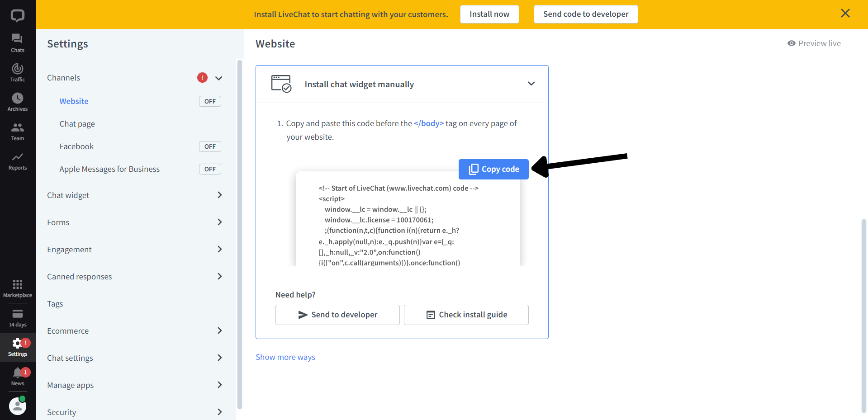The image size is (868, 420).
Task: Click the Copy code button
Action: [493, 169]
